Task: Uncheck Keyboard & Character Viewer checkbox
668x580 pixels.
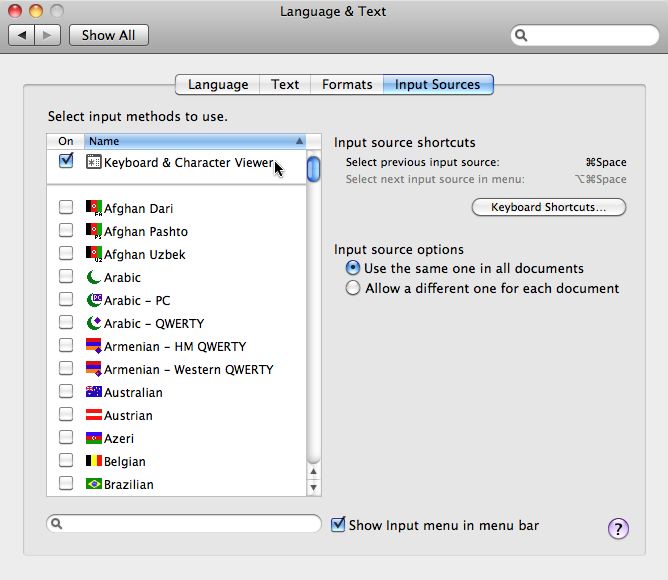Action: coord(66,161)
